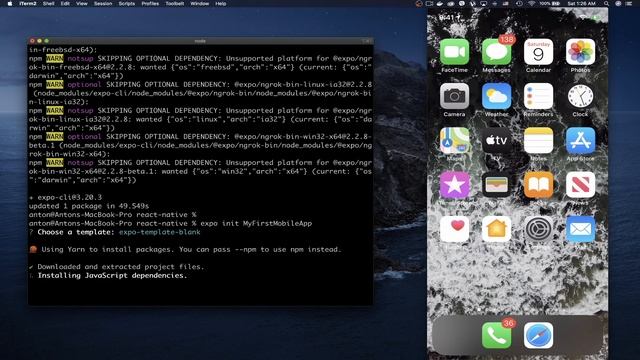640x360 pixels.
Task: Click 'expo init MyFirstMobileApp' command text
Action: 256,223
